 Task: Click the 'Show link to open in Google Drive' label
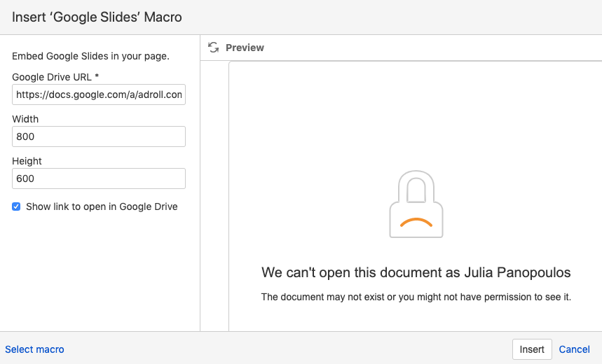pyautogui.click(x=102, y=206)
